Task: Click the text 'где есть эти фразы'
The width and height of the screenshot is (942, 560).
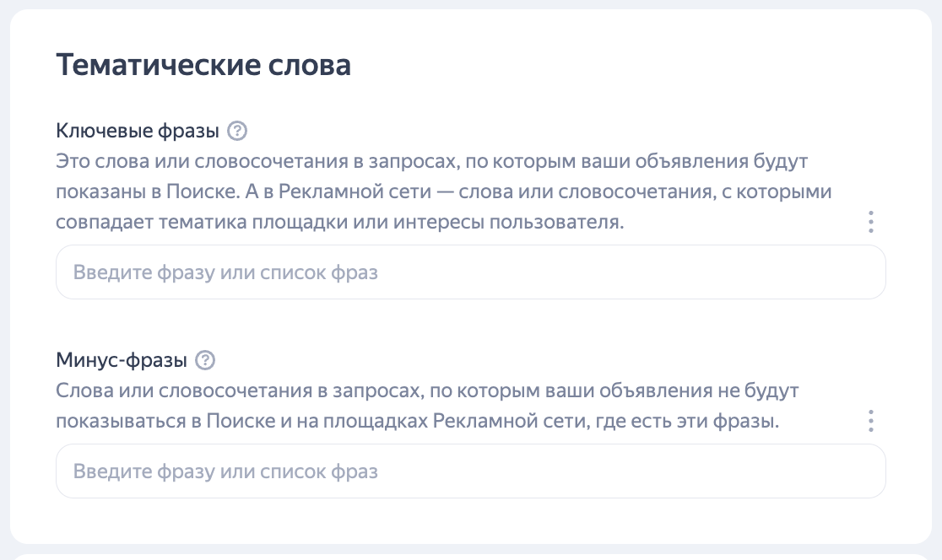Action: tap(685, 421)
